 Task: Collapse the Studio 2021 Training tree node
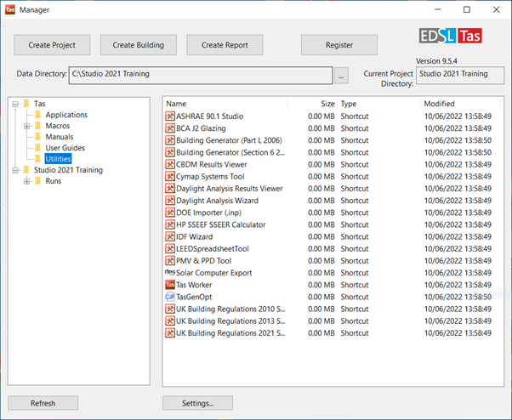tap(15, 170)
